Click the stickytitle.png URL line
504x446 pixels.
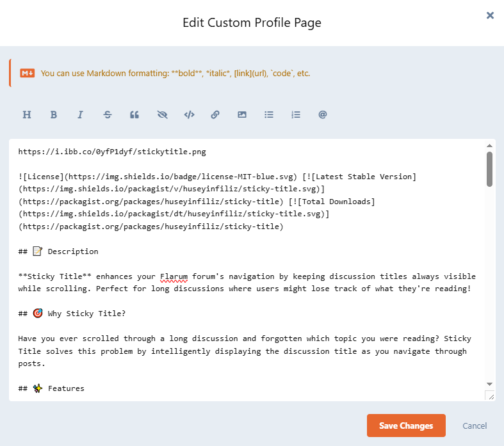coord(112,152)
